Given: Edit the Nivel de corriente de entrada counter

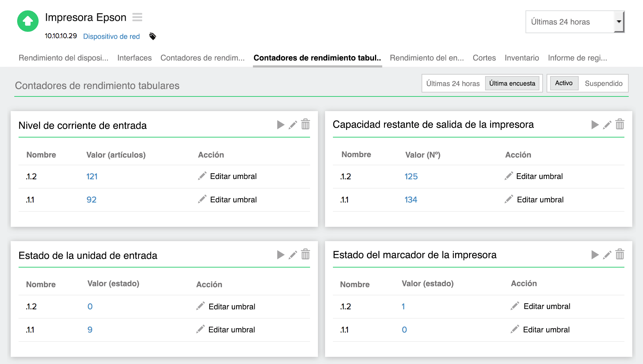Looking at the screenshot, I should (293, 125).
